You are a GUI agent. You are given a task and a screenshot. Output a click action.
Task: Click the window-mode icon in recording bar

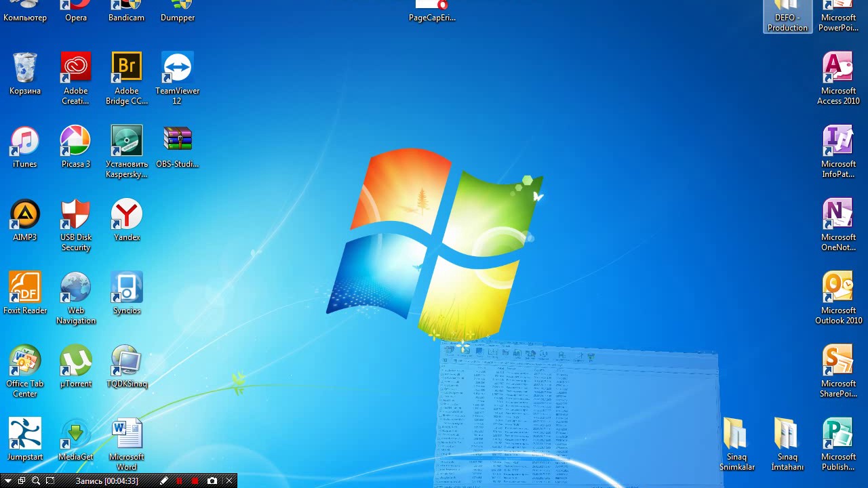(x=22, y=481)
